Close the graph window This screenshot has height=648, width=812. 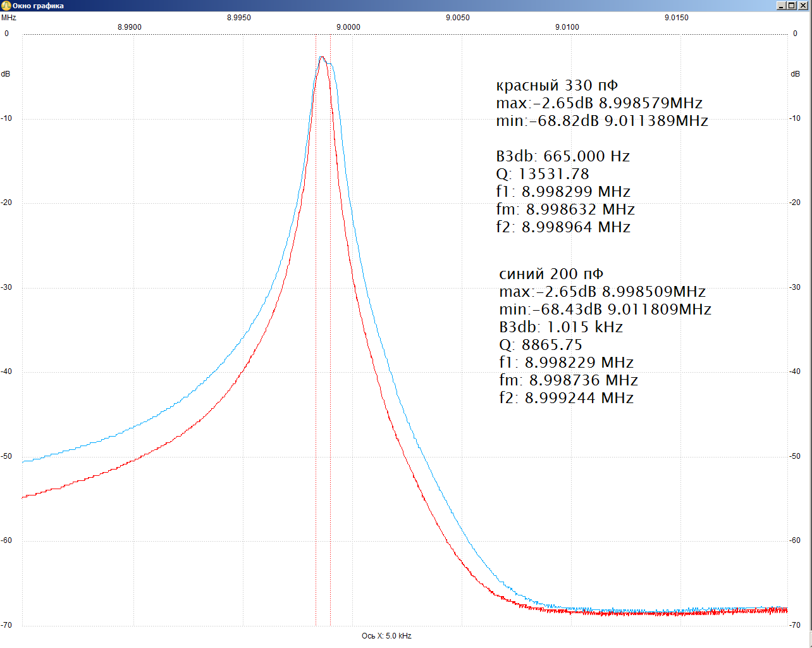pos(803,6)
